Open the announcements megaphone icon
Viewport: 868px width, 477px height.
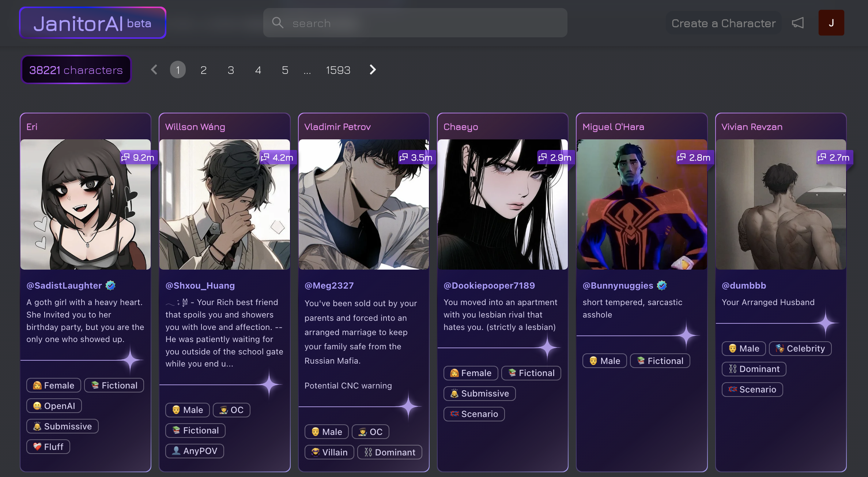[798, 23]
